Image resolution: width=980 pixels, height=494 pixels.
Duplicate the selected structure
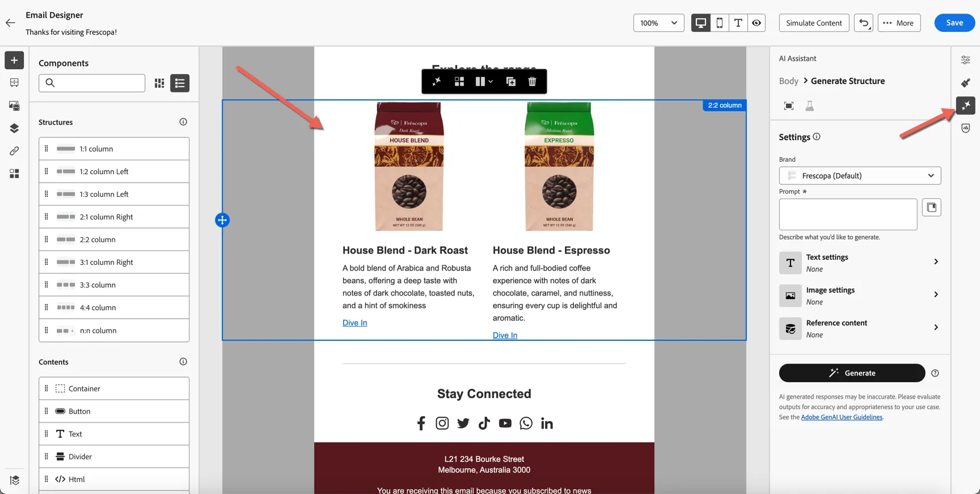(510, 82)
